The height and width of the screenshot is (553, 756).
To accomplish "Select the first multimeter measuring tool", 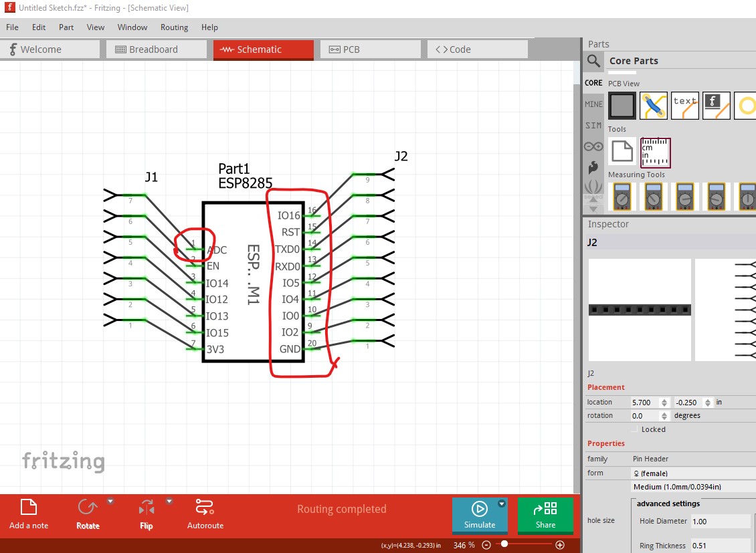I will point(623,197).
